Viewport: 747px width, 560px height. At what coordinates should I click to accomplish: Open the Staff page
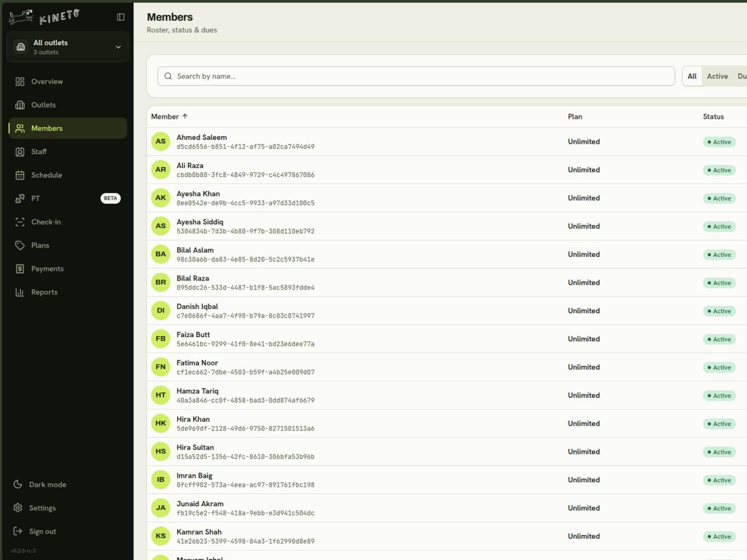click(x=68, y=152)
